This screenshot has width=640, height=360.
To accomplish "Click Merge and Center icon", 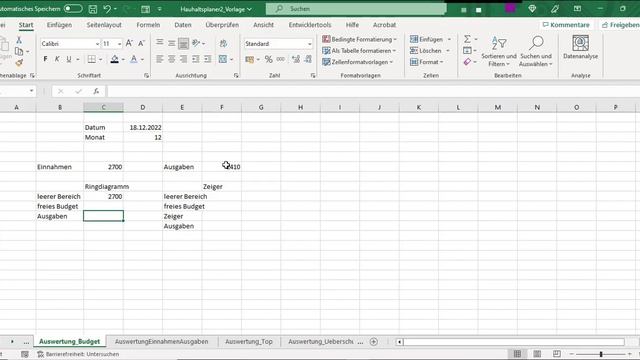I will (223, 59).
